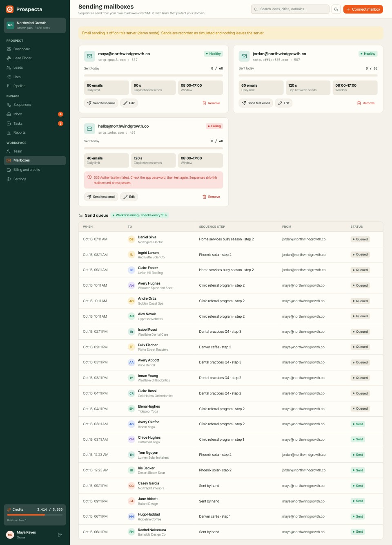Click the FF avatar for Felix Fischer
392x545 pixels.
pyautogui.click(x=131, y=347)
